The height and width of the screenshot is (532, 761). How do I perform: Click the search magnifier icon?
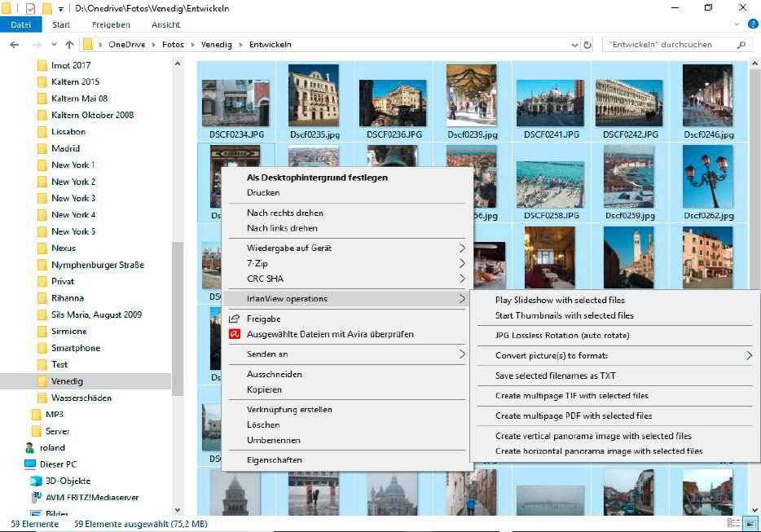pos(741,45)
